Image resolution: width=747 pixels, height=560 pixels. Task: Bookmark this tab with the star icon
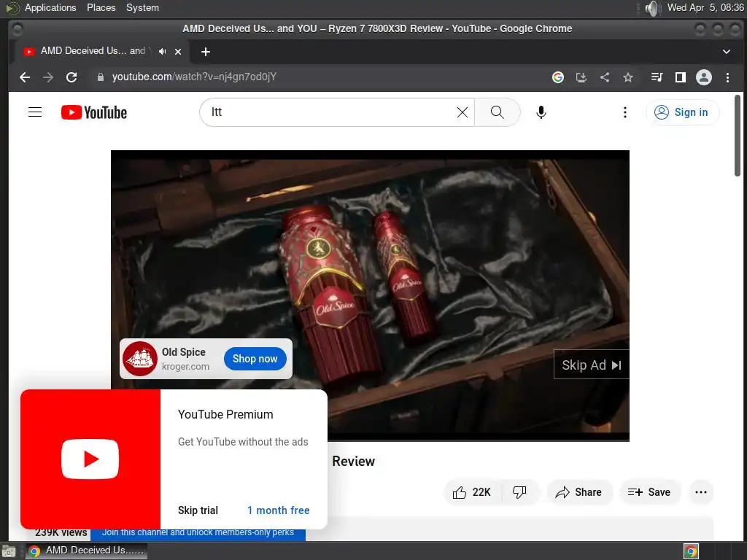point(628,77)
